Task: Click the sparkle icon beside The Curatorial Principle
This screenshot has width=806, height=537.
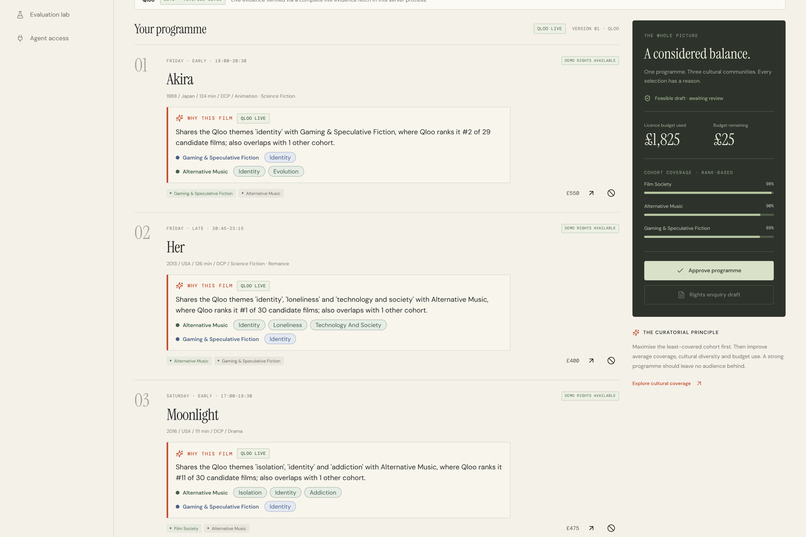Action: [x=636, y=332]
